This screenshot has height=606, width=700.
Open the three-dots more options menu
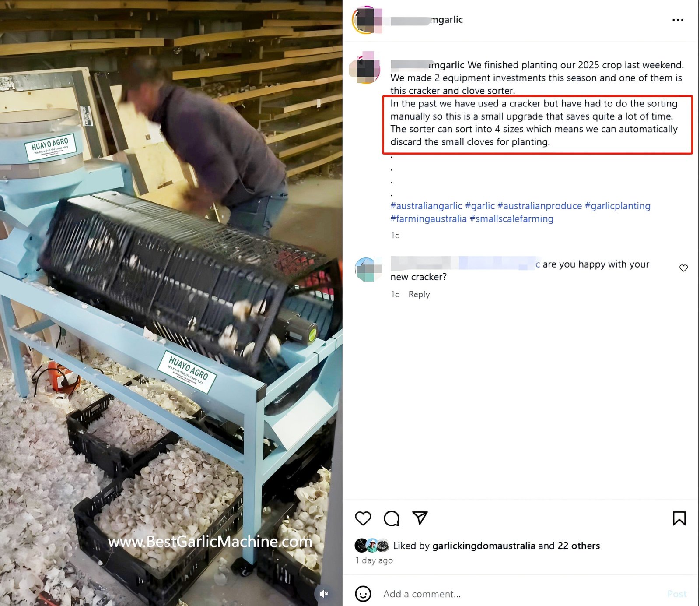(x=678, y=20)
